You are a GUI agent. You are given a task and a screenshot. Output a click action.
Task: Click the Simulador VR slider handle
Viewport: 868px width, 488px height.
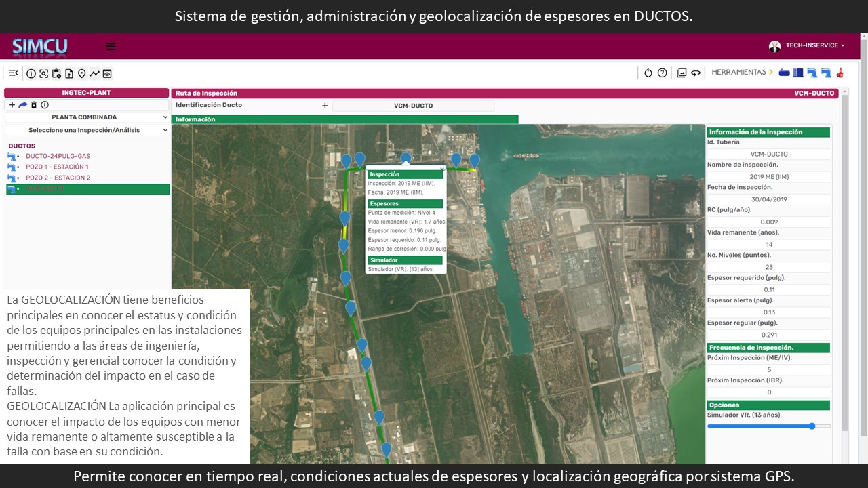click(812, 426)
